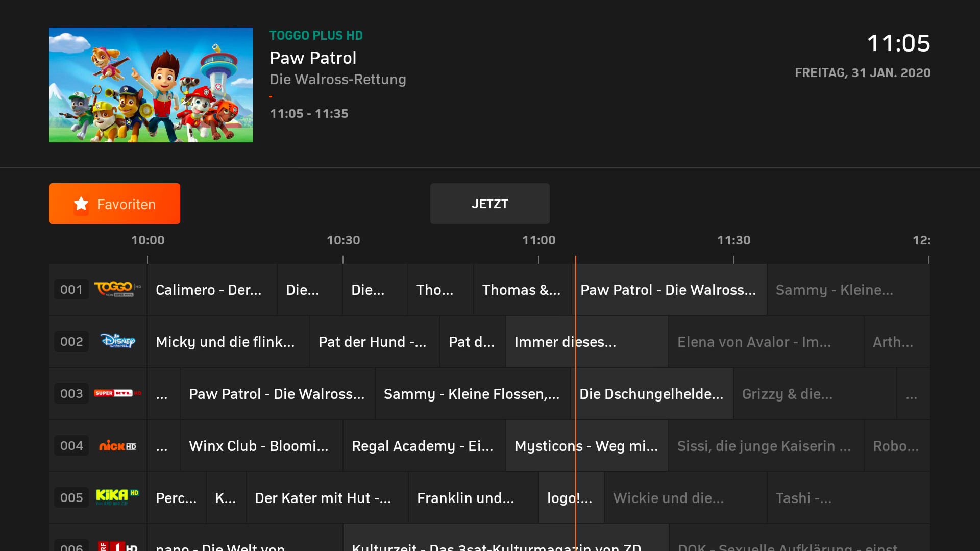Open 'Regal Academy - Ei...' programme
This screenshot has width=980, height=551.
point(424,446)
